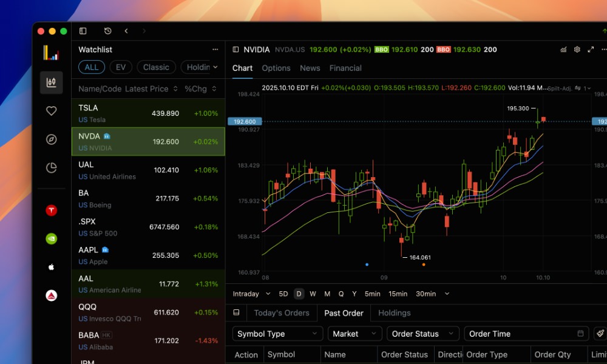Click the Tesla shortcut icon in sidebar

pos(52,210)
